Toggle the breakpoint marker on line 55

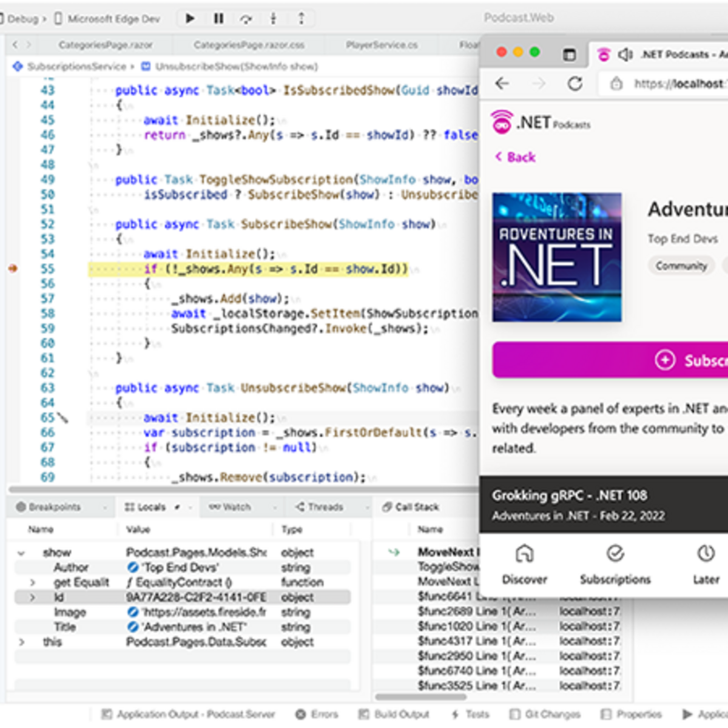(12, 268)
